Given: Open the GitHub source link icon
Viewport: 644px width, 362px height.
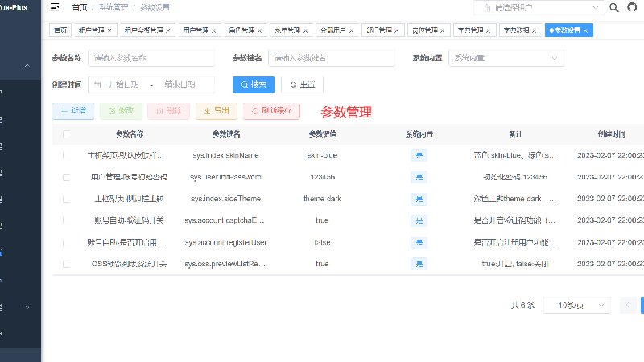Looking at the screenshot, I should coord(632,7).
